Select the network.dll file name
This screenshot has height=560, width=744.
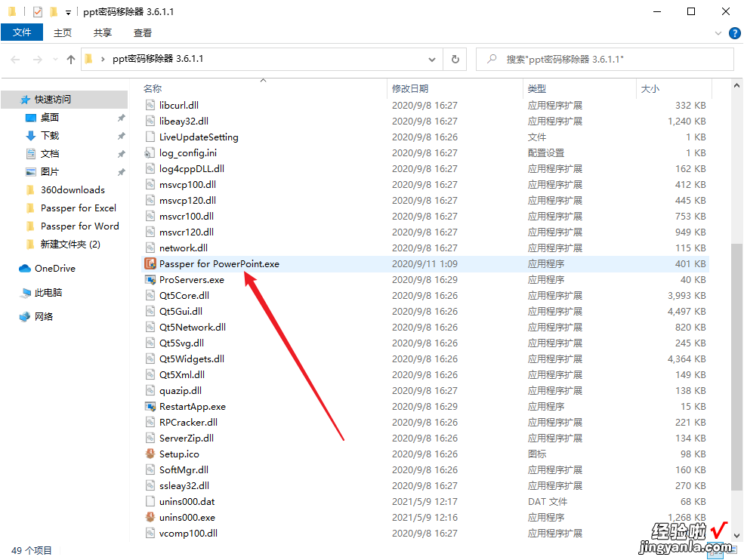point(183,248)
